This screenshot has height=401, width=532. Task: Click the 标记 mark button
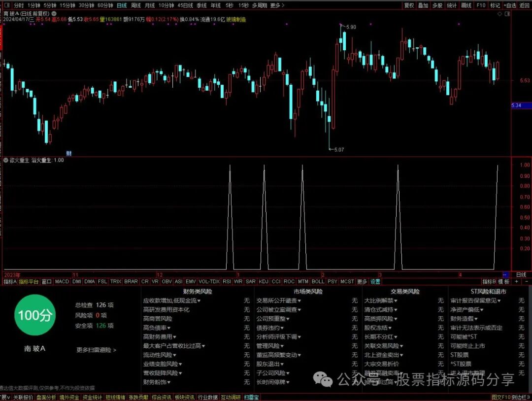coord(495,5)
